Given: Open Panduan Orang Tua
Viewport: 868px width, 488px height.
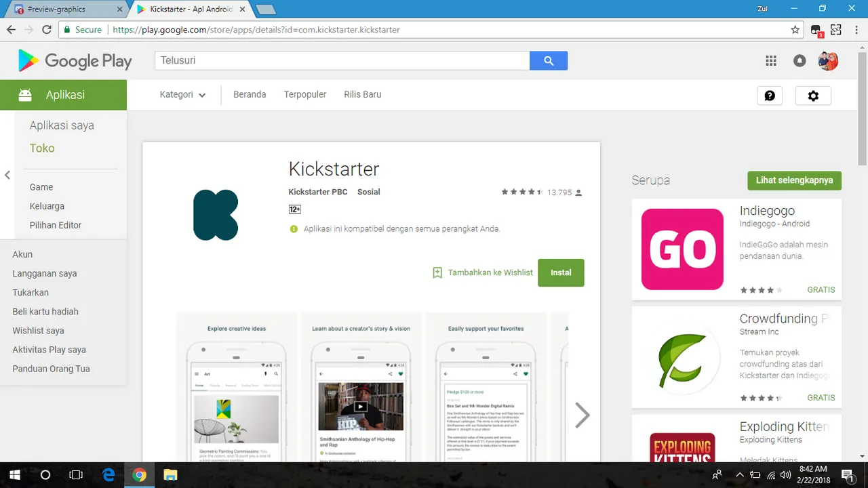Looking at the screenshot, I should click(51, 369).
